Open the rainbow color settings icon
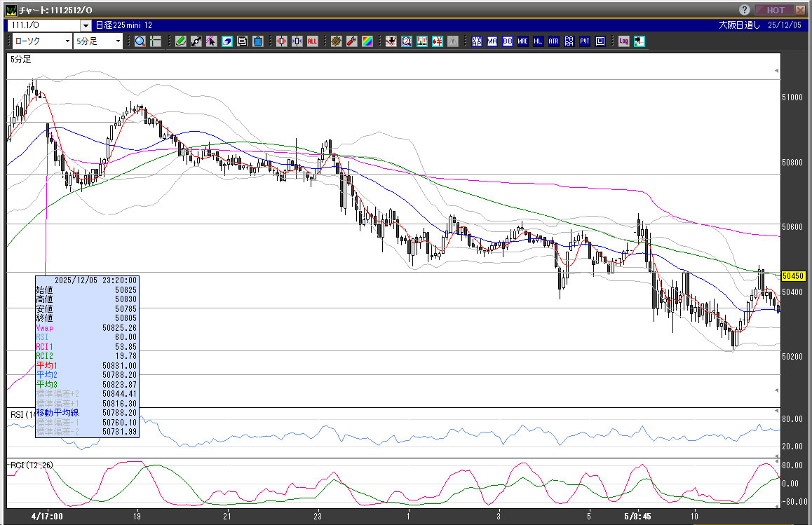 point(367,41)
